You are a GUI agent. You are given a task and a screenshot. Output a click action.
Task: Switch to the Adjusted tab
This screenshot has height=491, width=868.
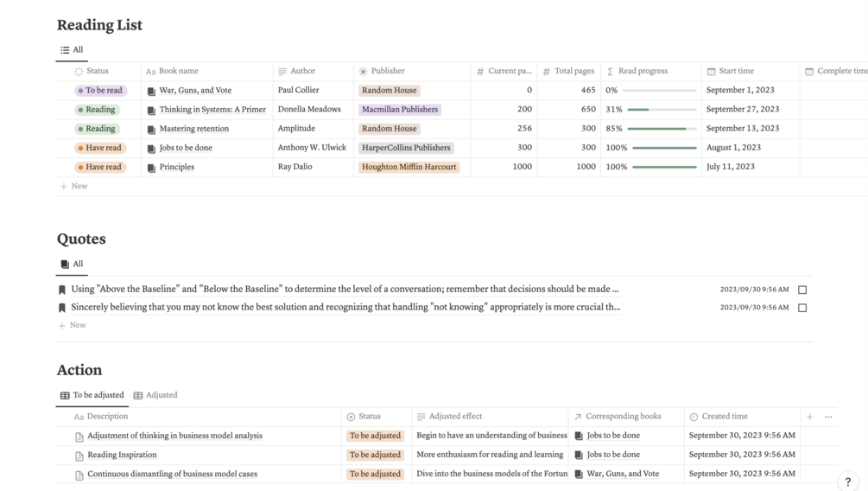pos(155,395)
